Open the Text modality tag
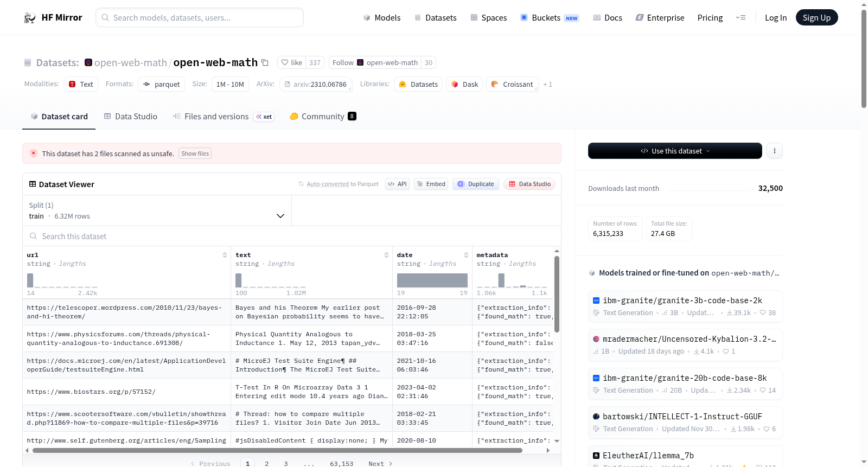Image resolution: width=868 pixels, height=467 pixels. click(x=81, y=84)
